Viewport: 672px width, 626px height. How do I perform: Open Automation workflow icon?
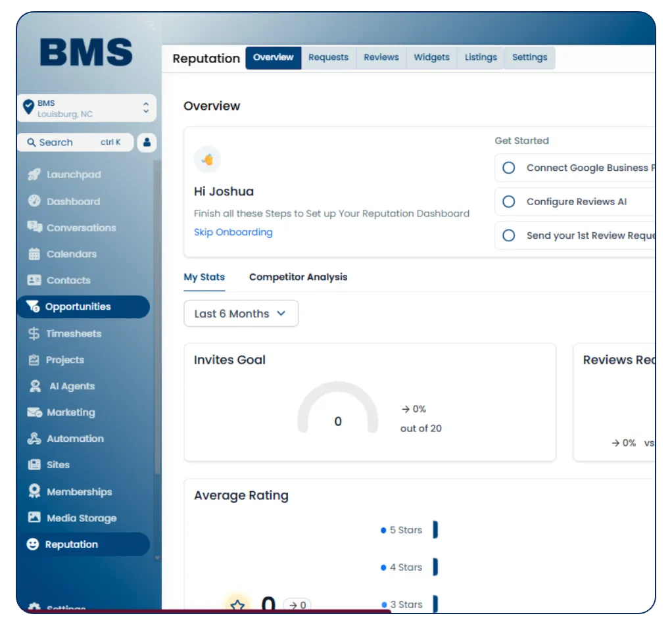[x=34, y=439]
